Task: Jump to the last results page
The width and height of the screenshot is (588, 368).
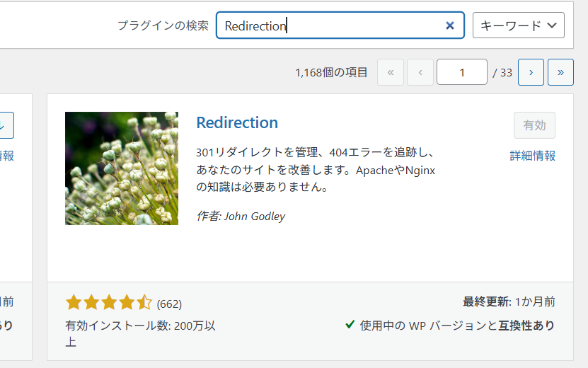Action: coord(560,72)
